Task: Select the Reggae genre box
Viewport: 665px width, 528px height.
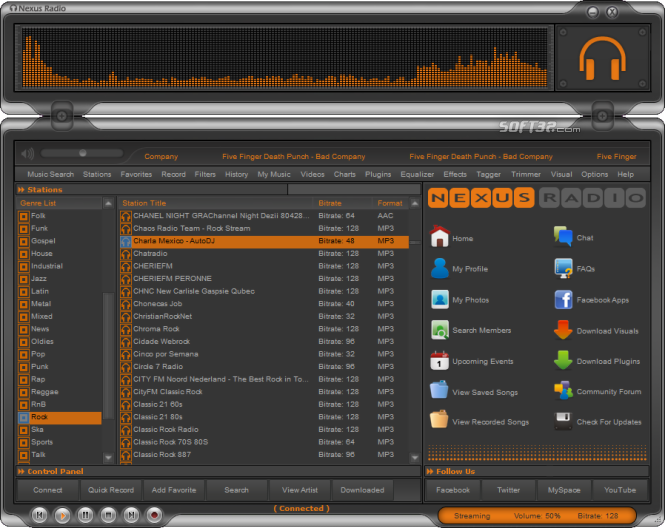Action: coord(24,393)
